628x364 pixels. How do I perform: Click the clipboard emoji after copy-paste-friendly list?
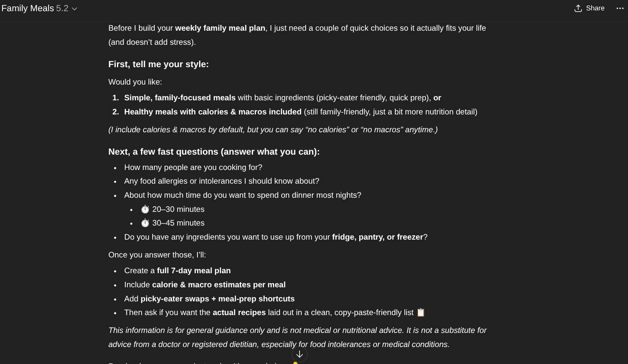pos(421,313)
